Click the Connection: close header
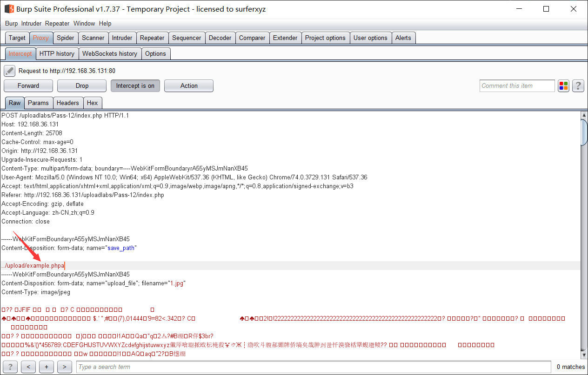 [x=26, y=221]
